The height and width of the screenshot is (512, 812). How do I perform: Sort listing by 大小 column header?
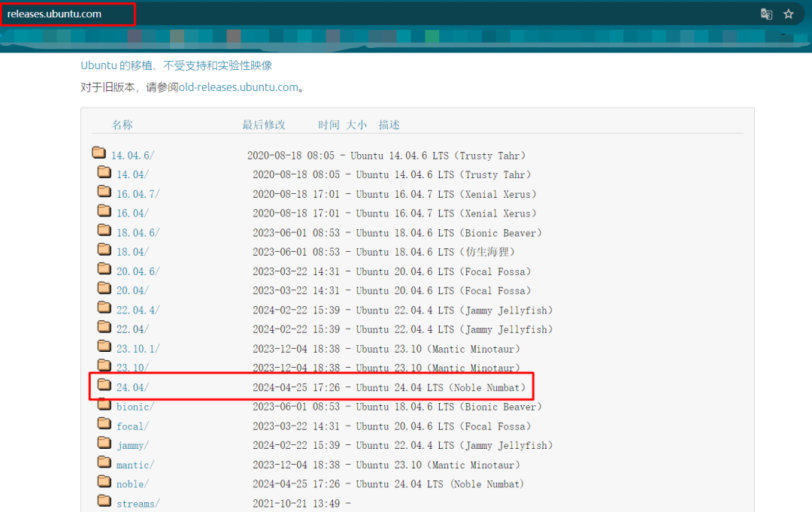[356, 125]
